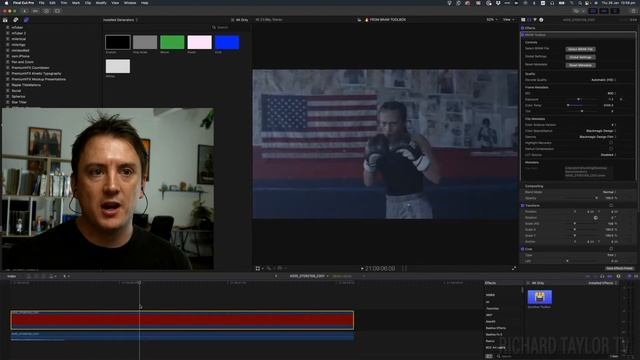Screen dimensions: 640x360
Task: Select the red clip in the timeline
Action: click(x=182, y=320)
